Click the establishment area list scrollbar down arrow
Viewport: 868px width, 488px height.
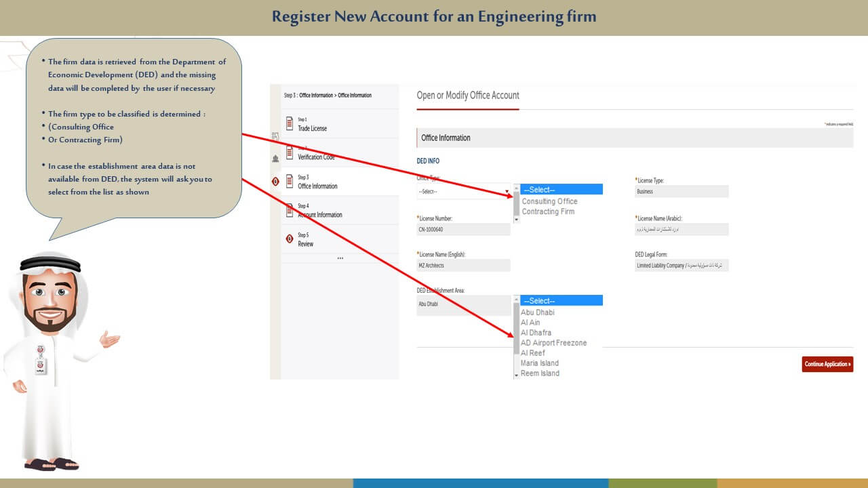click(x=516, y=374)
